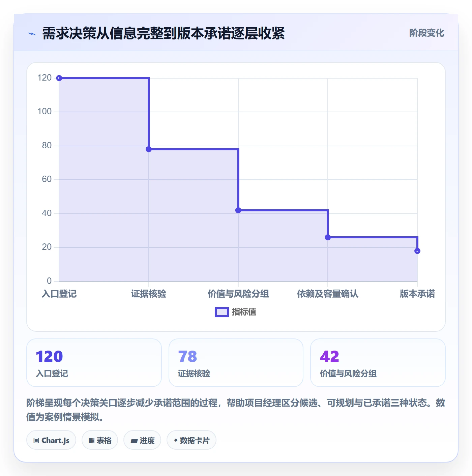
Task: Select the 依赖及容量确认 data point at 26
Action: pos(328,237)
